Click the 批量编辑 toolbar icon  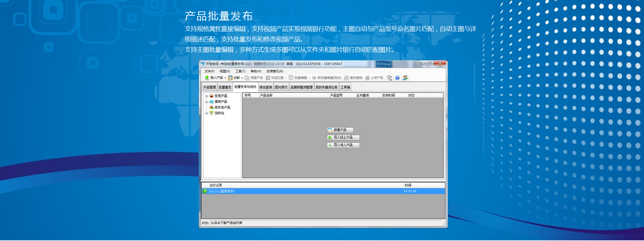click(291, 78)
